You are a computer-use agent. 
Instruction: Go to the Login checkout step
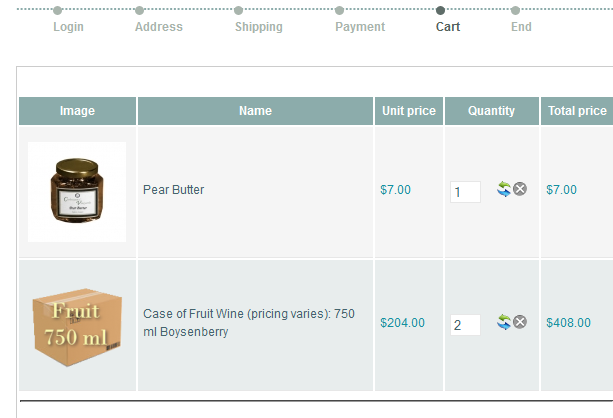click(x=69, y=27)
